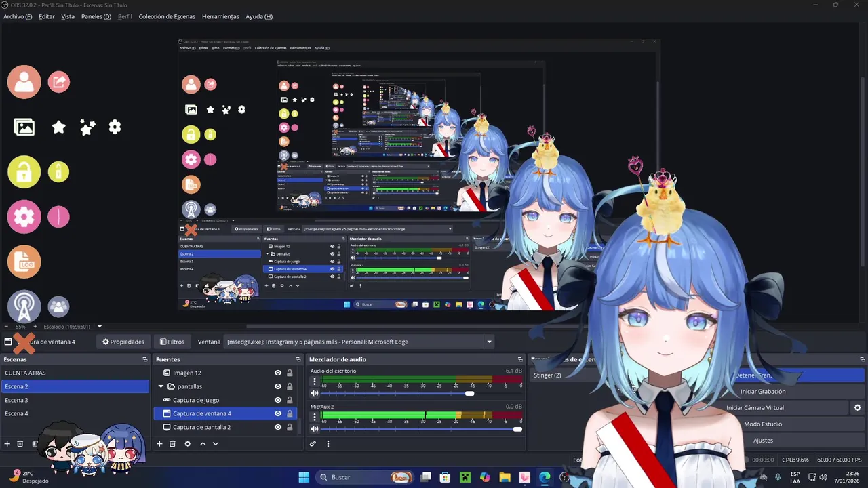The height and width of the screenshot is (488, 868).
Task: Open the Editar menu
Action: pyautogui.click(x=47, y=16)
